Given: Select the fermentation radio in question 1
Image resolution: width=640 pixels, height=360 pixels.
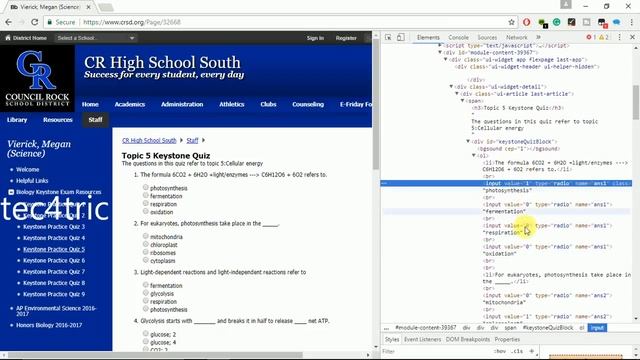Looking at the screenshot, I should pyautogui.click(x=146, y=196).
